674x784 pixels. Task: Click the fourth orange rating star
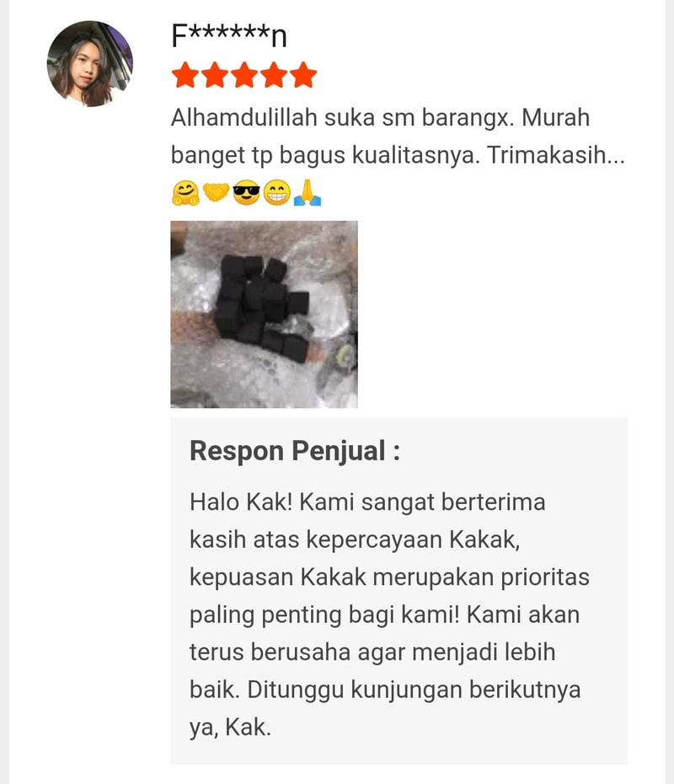coord(274,76)
